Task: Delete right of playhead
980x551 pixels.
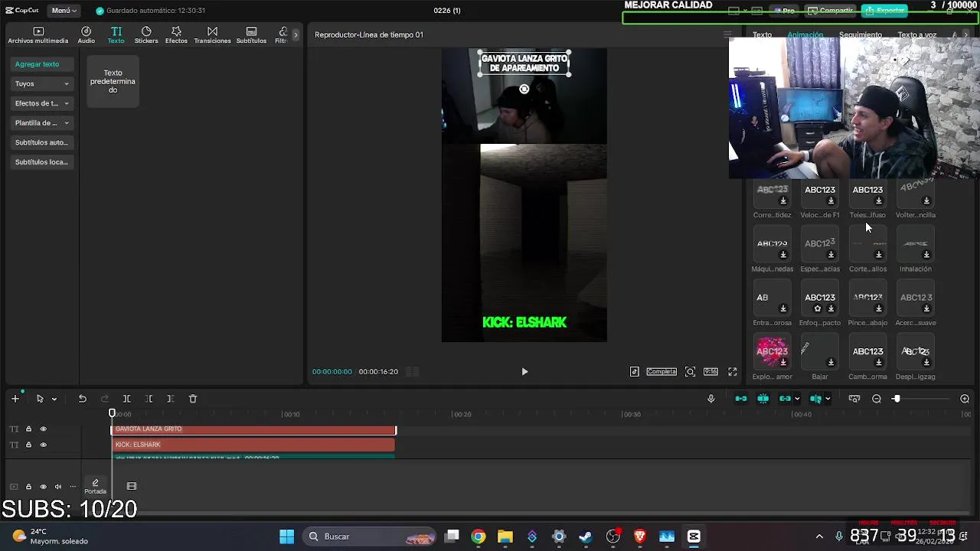Action: 171,399
